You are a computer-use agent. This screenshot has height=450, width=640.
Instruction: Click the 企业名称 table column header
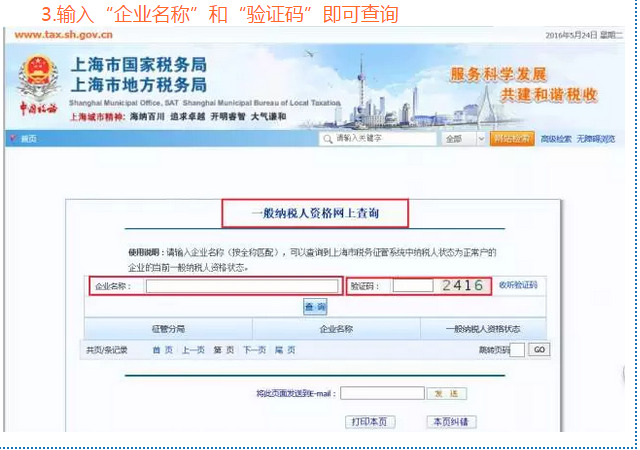click(x=336, y=329)
